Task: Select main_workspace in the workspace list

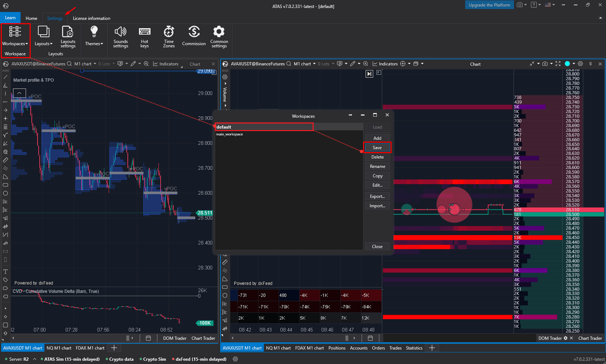Action: click(229, 134)
